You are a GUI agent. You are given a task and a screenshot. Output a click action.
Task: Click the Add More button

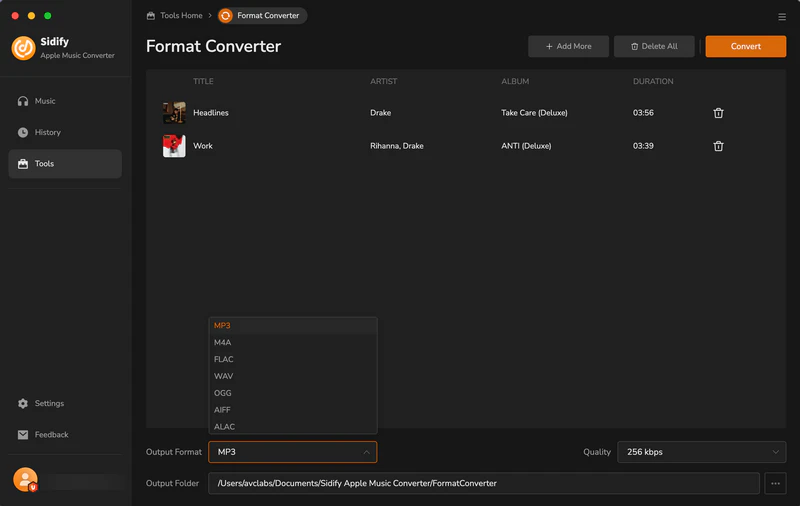pos(568,46)
